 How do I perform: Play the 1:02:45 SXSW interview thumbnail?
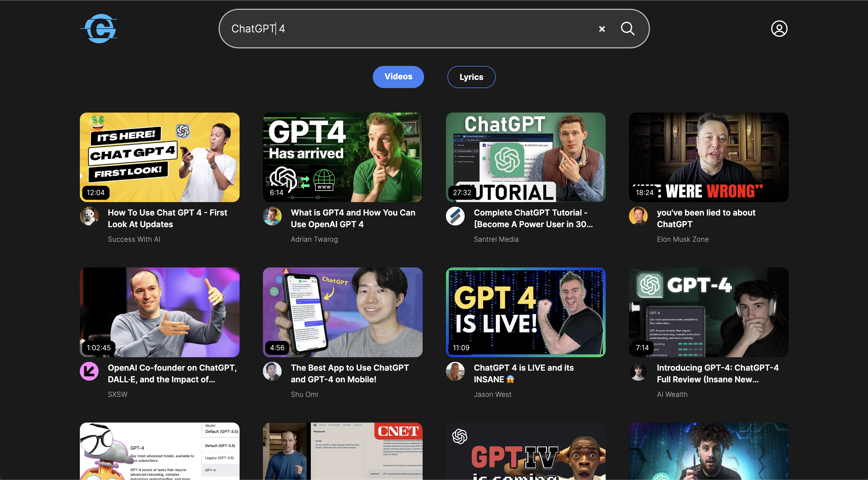pyautogui.click(x=159, y=313)
